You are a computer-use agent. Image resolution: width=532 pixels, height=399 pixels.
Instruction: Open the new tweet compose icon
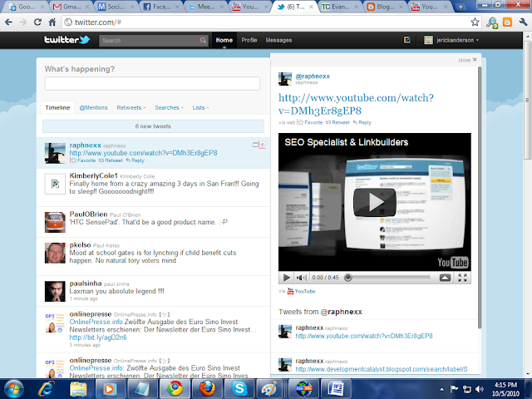tap(406, 40)
